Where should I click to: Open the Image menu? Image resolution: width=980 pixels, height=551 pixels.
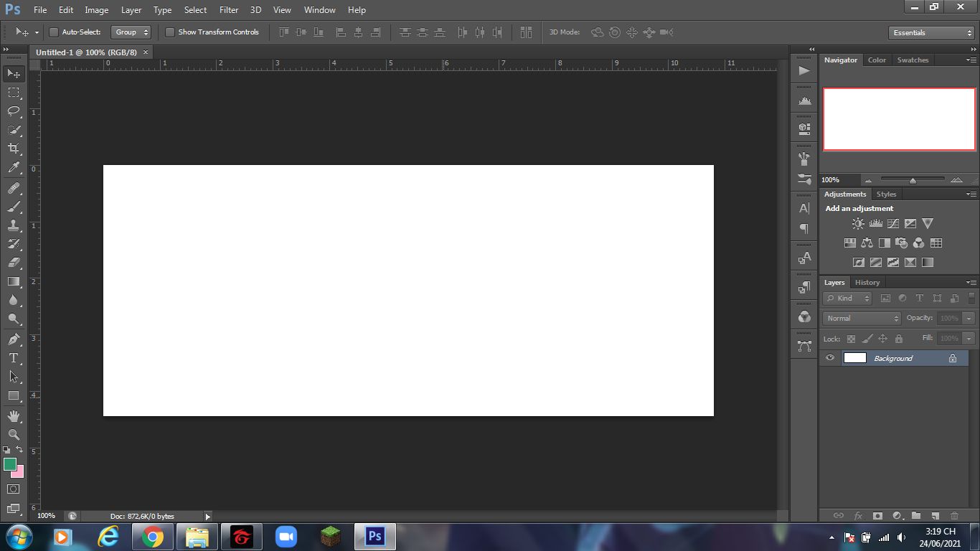click(x=97, y=10)
